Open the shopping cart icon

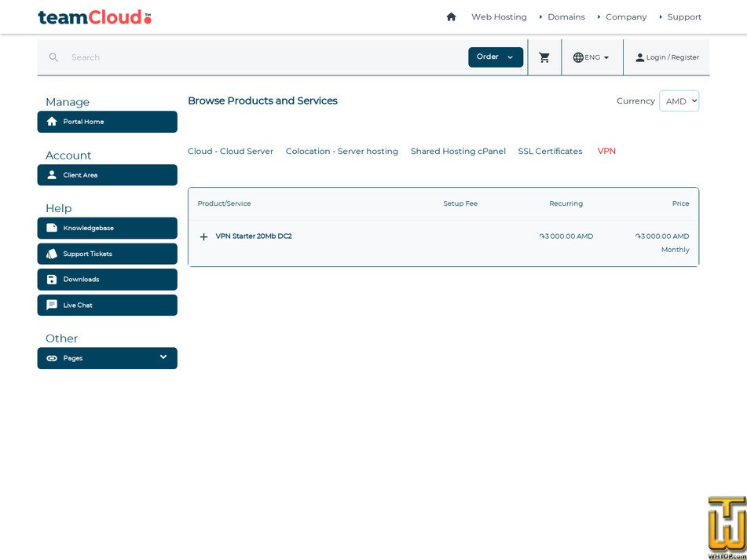click(544, 57)
